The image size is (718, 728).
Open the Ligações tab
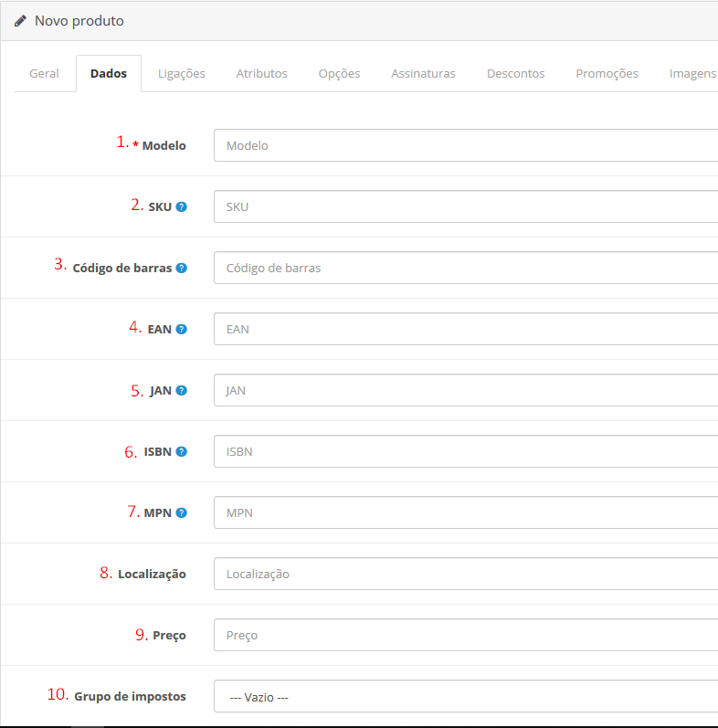click(181, 73)
